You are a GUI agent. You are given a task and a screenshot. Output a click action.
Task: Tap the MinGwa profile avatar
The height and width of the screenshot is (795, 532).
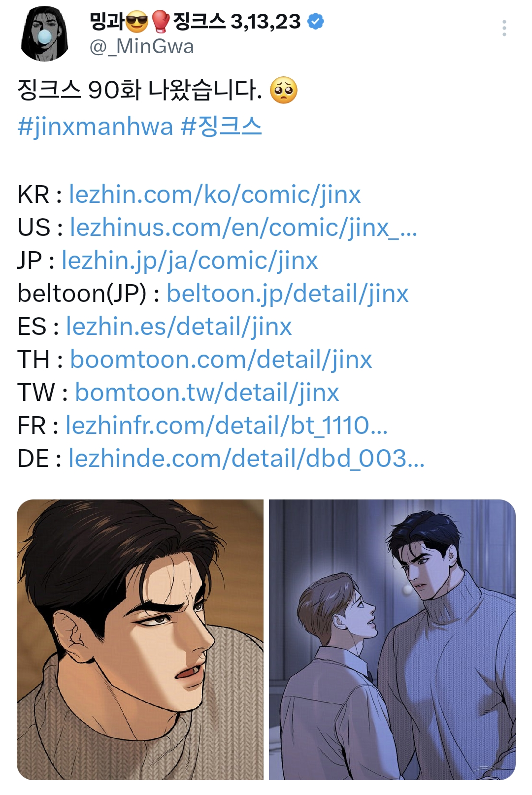44,33
